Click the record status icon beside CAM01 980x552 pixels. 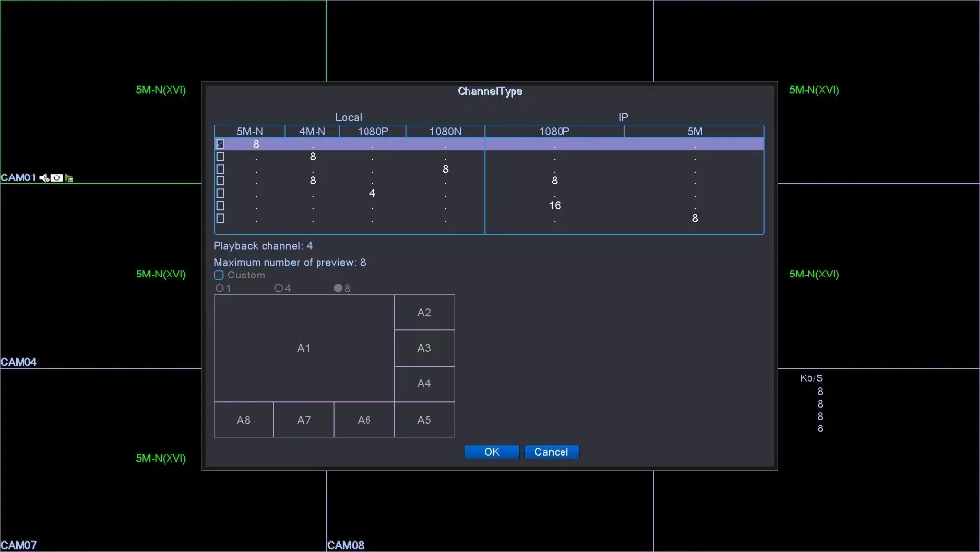pyautogui.click(x=57, y=178)
